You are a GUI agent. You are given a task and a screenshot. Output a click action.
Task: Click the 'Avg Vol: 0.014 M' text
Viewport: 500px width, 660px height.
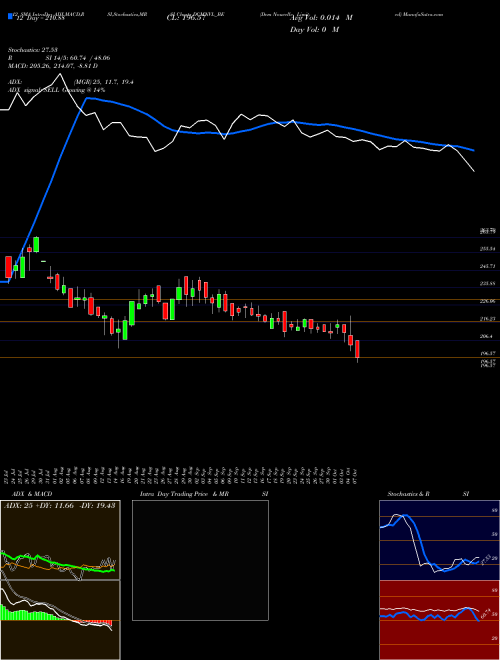[321, 18]
